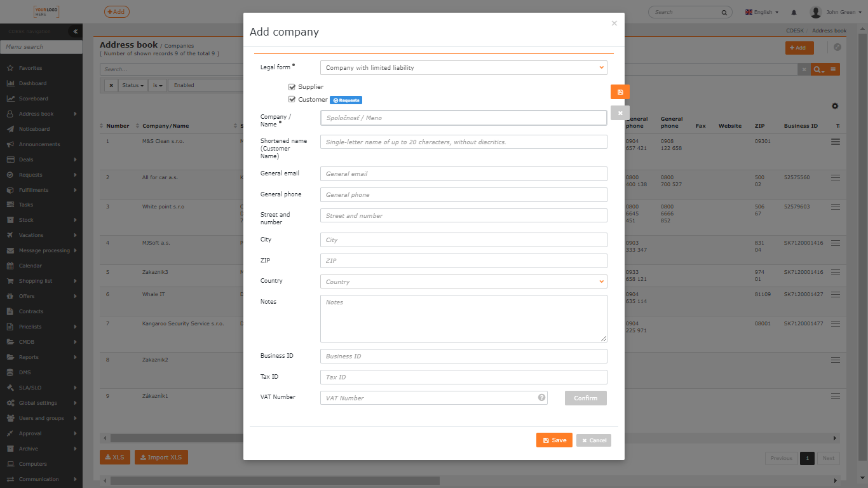Click the XLS export button

click(x=115, y=457)
